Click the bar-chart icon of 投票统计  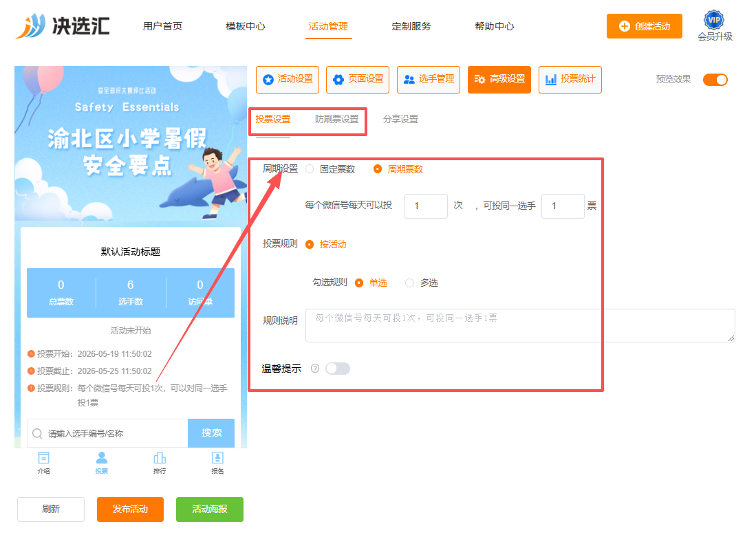[550, 80]
